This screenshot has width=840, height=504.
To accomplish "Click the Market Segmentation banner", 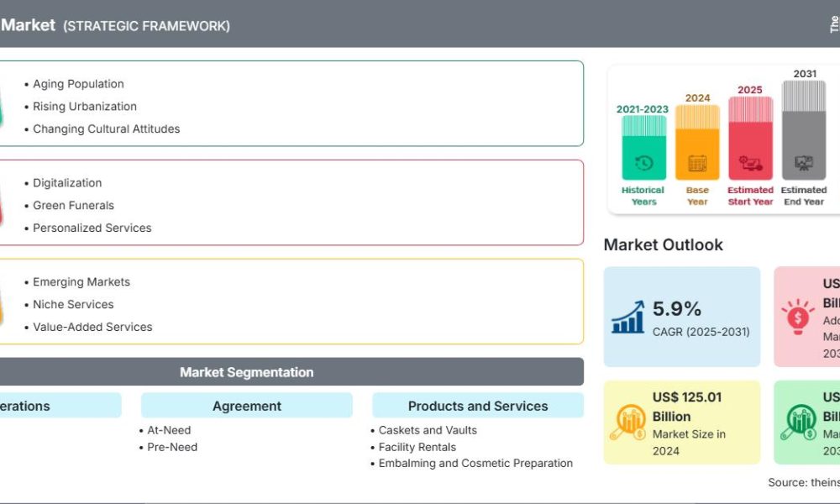I will 246,372.
